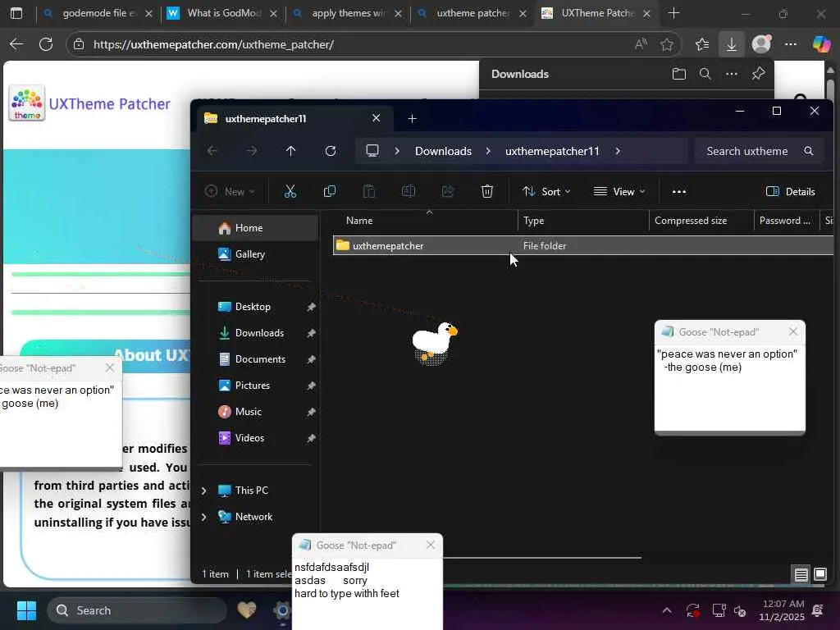Click chevron before Downloads in address bar
The height and width of the screenshot is (630, 840).
(397, 151)
